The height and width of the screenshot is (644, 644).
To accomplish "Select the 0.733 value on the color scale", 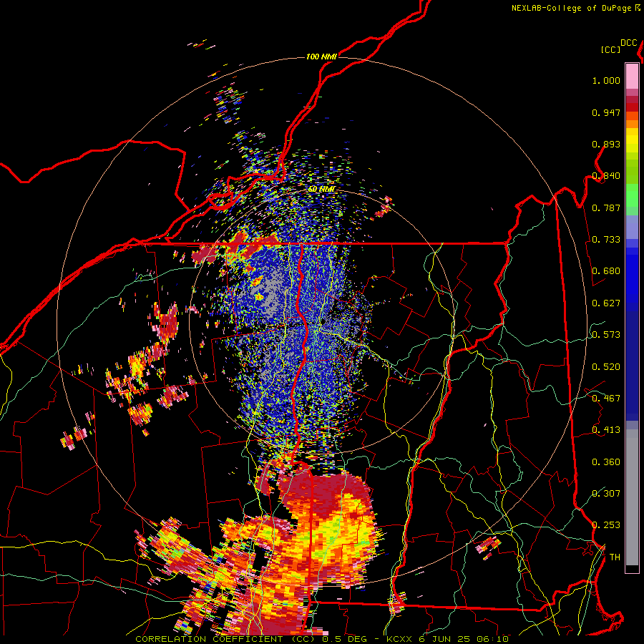I will 606,240.
